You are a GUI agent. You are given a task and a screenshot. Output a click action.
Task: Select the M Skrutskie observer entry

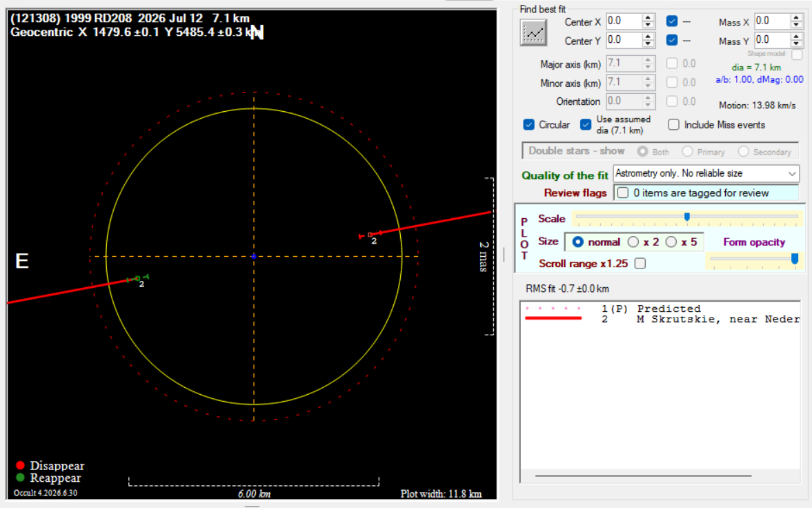[700, 320]
